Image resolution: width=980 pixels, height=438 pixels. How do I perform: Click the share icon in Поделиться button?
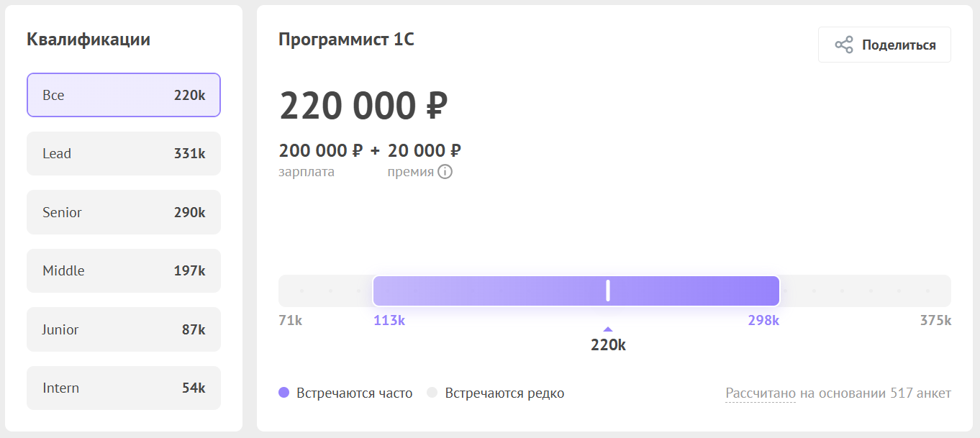(x=843, y=45)
